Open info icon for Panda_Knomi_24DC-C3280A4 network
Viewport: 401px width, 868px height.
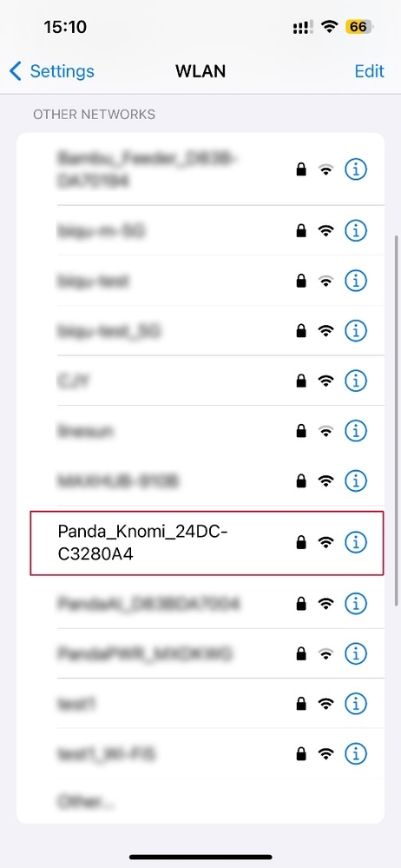(x=356, y=542)
